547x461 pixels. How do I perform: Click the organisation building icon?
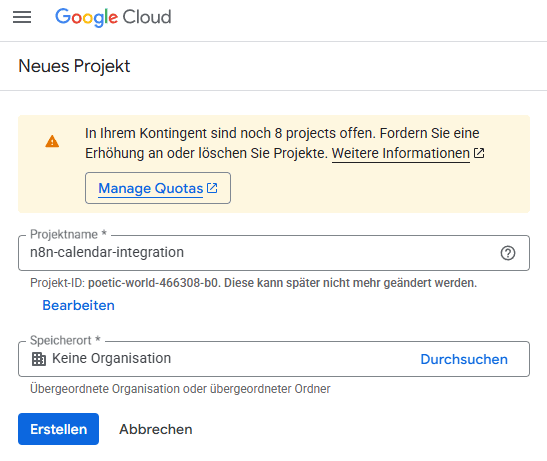pyautogui.click(x=39, y=359)
